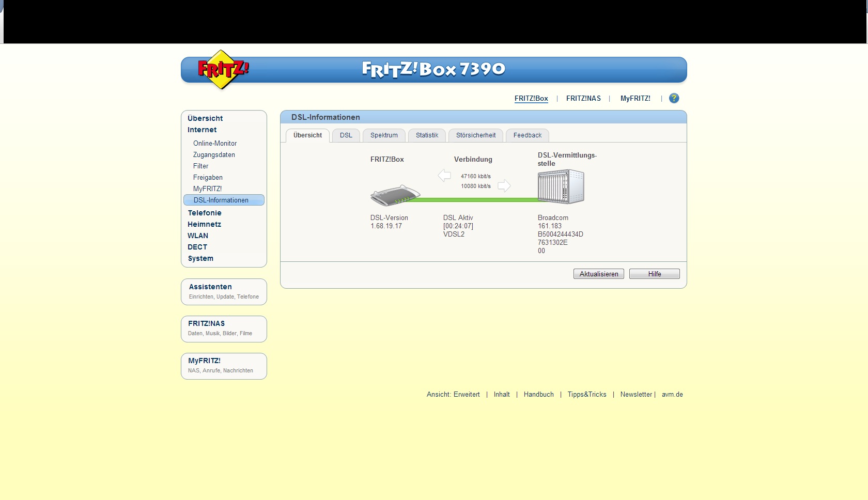
Task: Open the FRITZ!Box top navigation link
Action: [x=531, y=99]
